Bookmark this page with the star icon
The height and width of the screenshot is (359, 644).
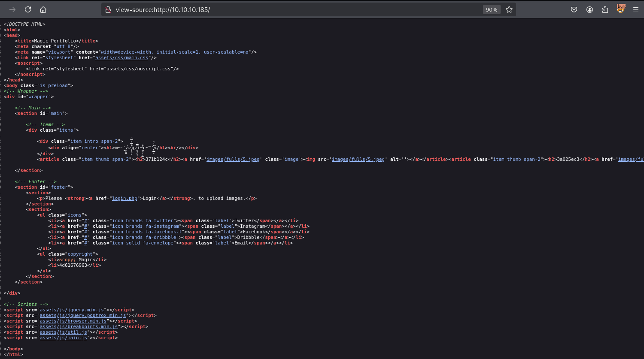509,9
